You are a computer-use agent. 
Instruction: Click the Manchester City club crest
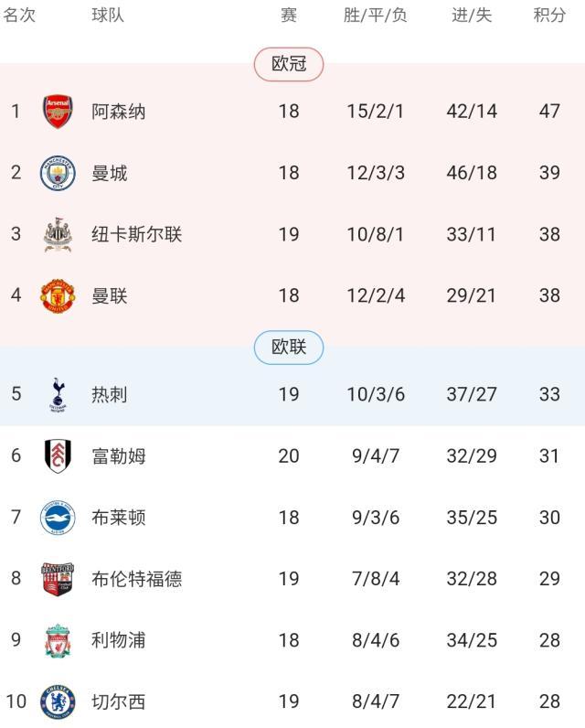coord(58,173)
